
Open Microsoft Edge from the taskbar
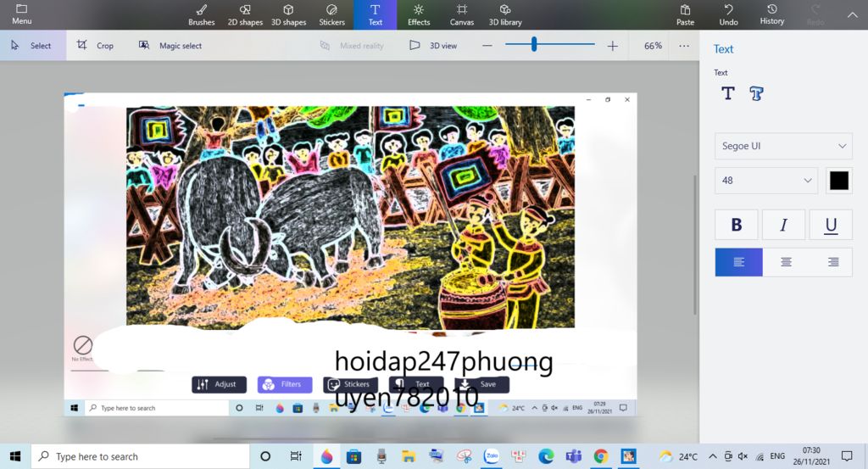546,456
